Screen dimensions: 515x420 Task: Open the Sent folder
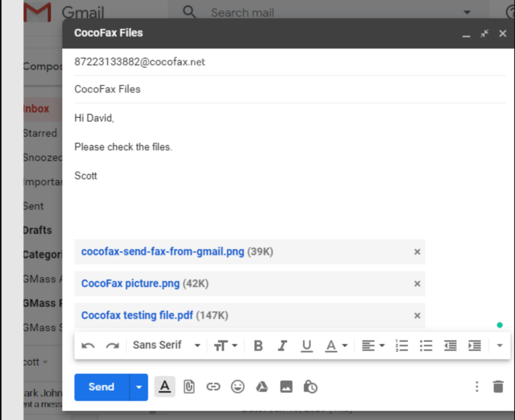point(33,206)
